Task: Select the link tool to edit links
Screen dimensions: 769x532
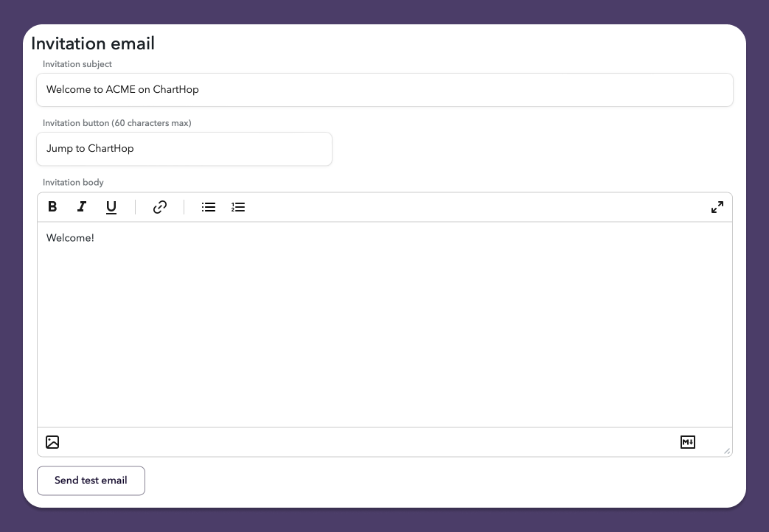Action: (x=159, y=207)
